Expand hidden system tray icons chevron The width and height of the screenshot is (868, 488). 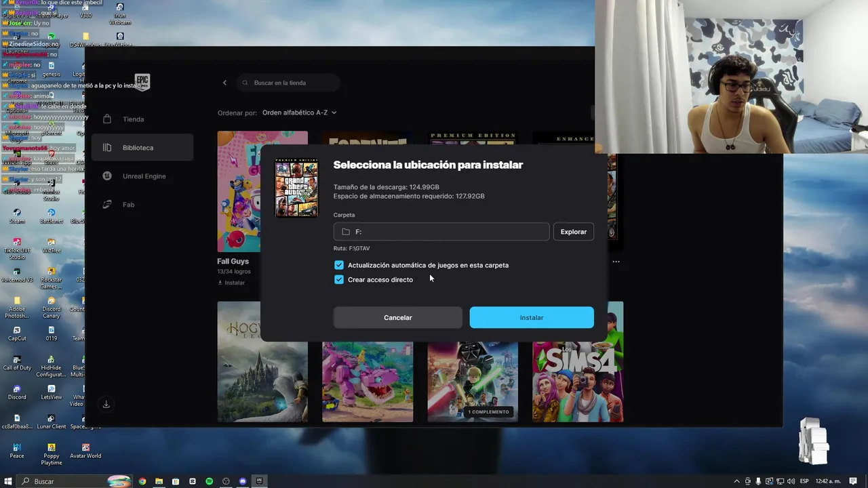tap(737, 481)
